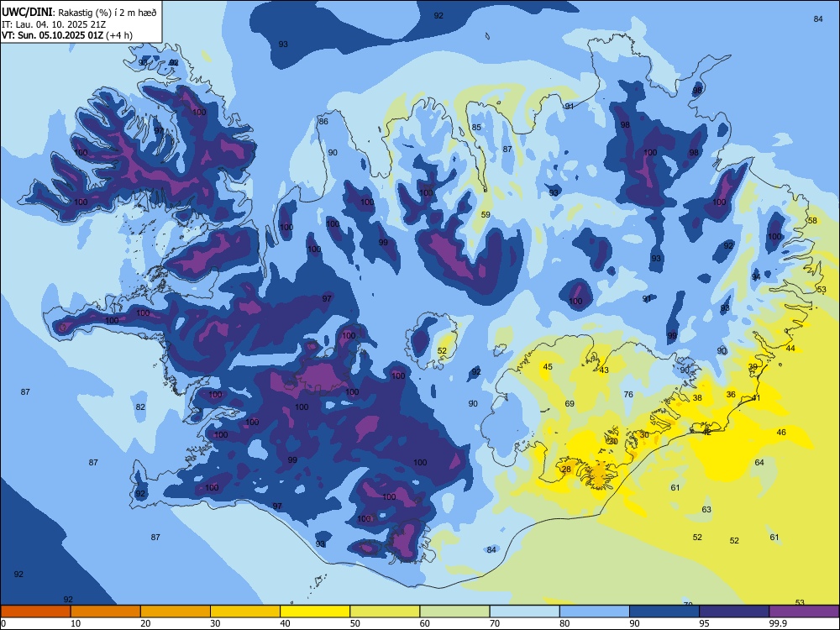Click the title 'UWC/DINI: Rakastig (%) í 2 m hæð'

point(79,12)
